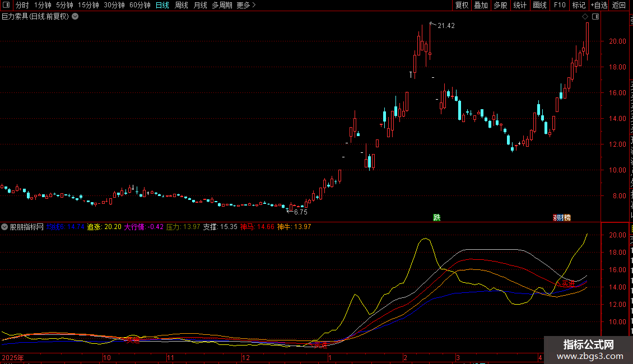Click the 大行情: -0.42 value
Viewport: 633px width, 364px height.
click(x=144, y=227)
